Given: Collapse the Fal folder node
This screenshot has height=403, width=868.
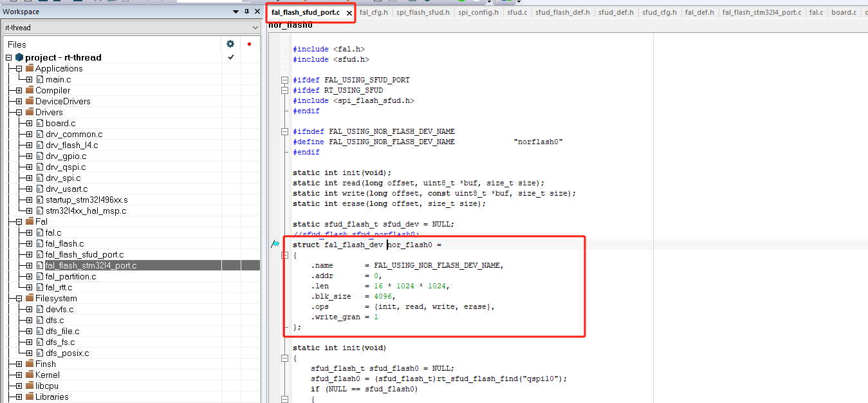Looking at the screenshot, I should click(19, 221).
